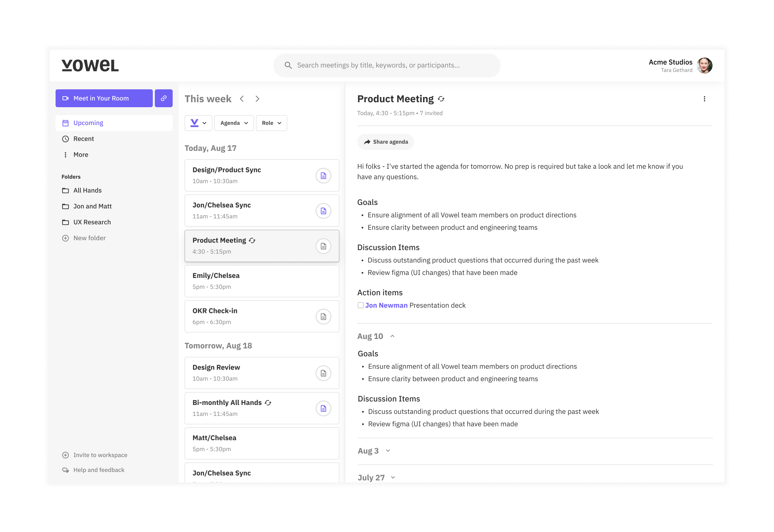Image resolution: width=774 pixels, height=532 pixels.
Task: Select the Design Review meeting title
Action: (216, 368)
